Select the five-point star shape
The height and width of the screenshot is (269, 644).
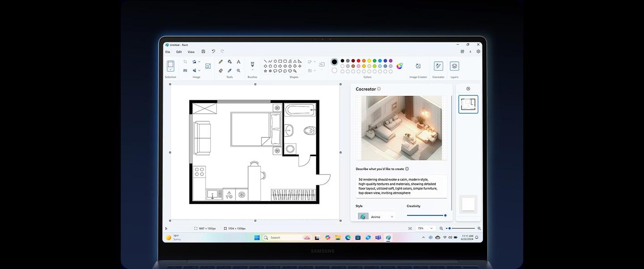click(265, 71)
